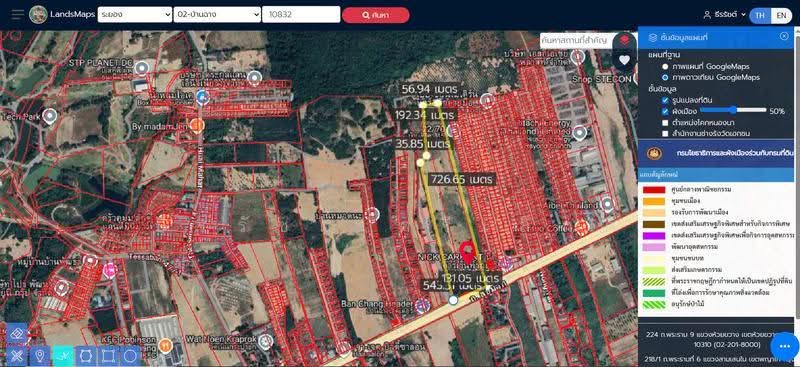Close the map layers panel
The image size is (800, 367).
pyautogui.click(x=784, y=36)
